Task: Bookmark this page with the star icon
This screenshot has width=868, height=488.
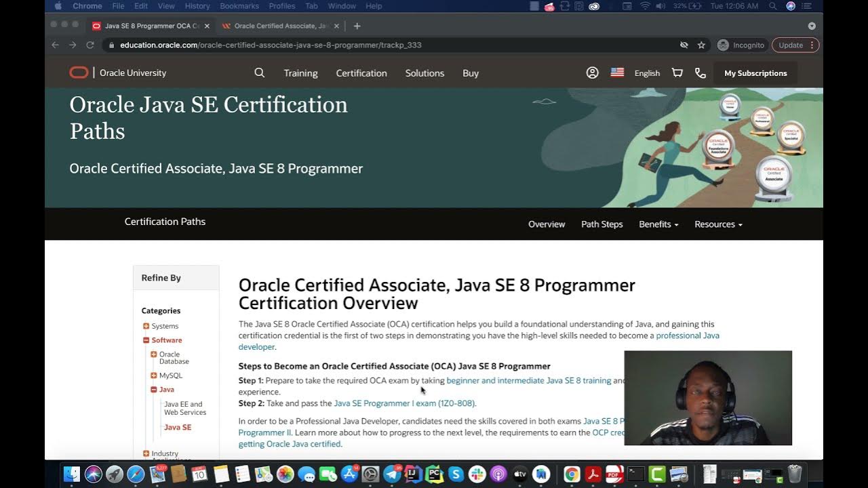Action: tap(701, 45)
